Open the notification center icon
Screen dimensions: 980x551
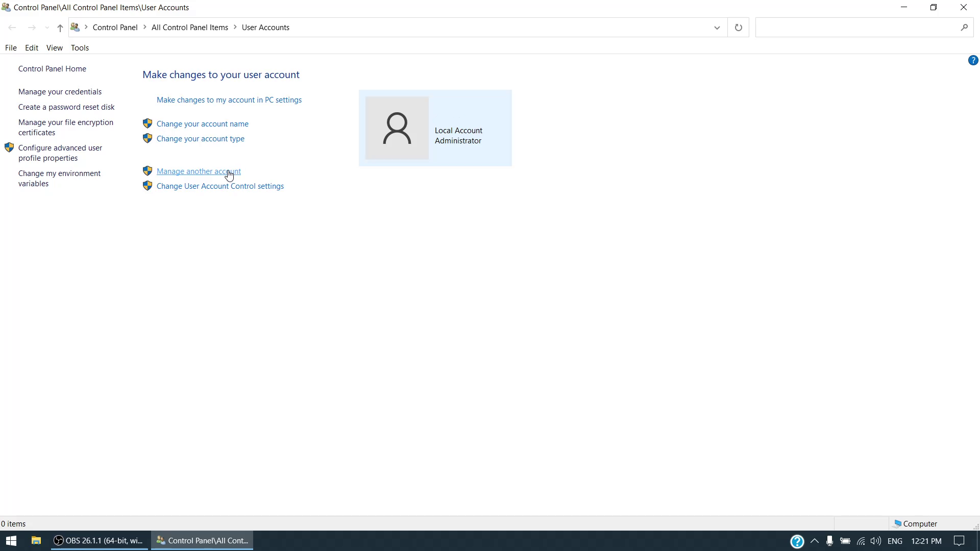click(x=959, y=541)
